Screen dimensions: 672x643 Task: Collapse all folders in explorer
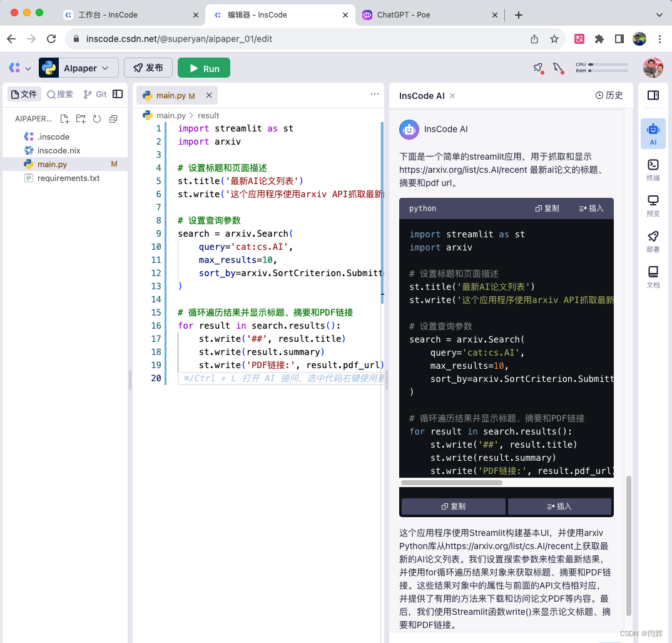tap(113, 119)
